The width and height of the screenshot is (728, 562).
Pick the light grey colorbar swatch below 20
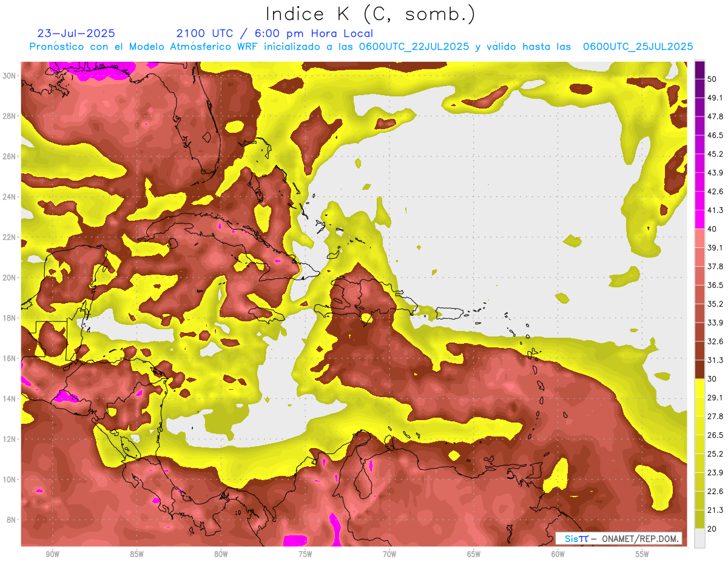pyautogui.click(x=699, y=538)
